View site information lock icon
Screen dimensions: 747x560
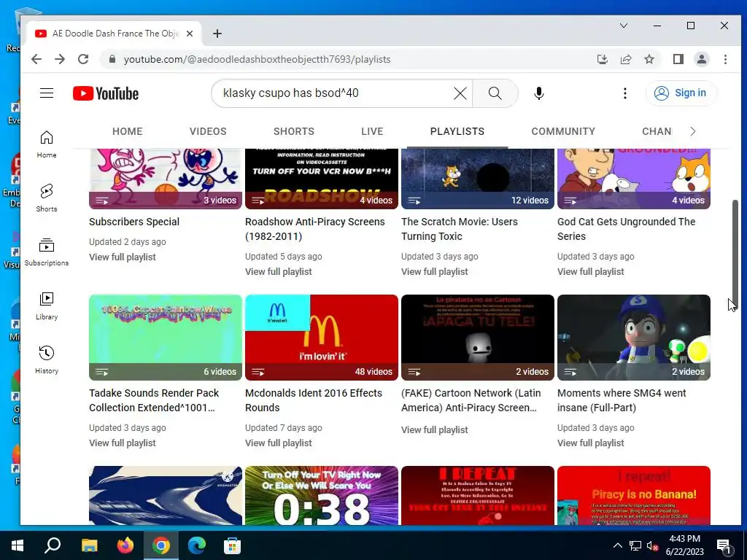coord(112,59)
